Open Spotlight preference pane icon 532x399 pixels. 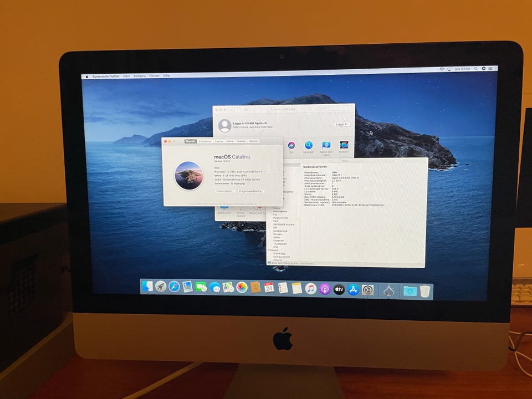309,146
